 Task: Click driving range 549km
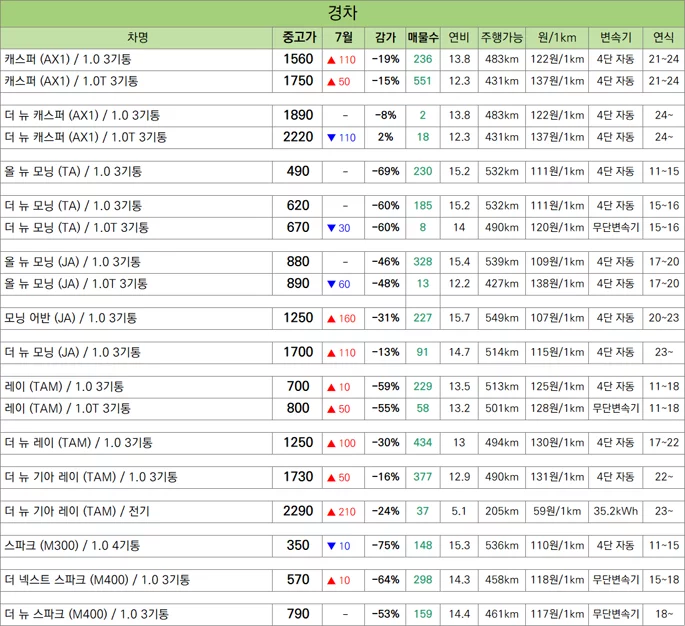[x=502, y=318]
